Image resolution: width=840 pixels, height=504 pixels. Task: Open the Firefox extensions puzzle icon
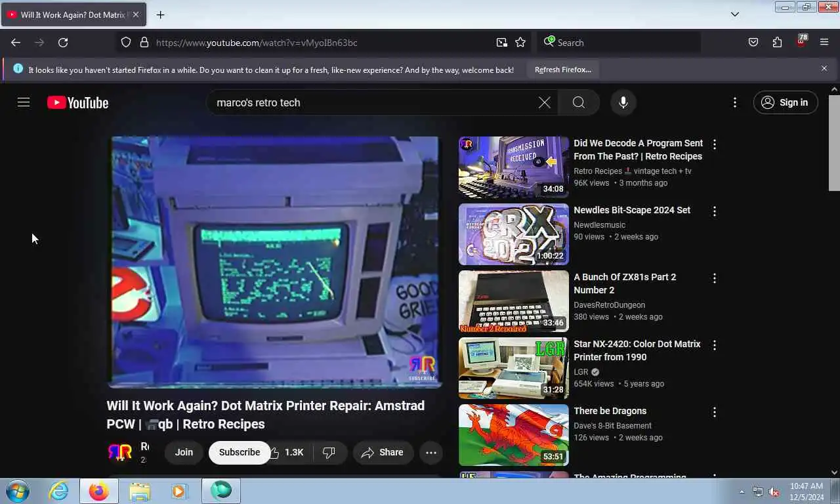pos(777,43)
